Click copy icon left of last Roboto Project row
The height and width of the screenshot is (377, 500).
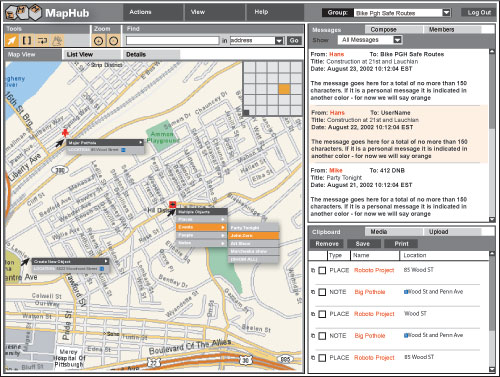click(313, 358)
